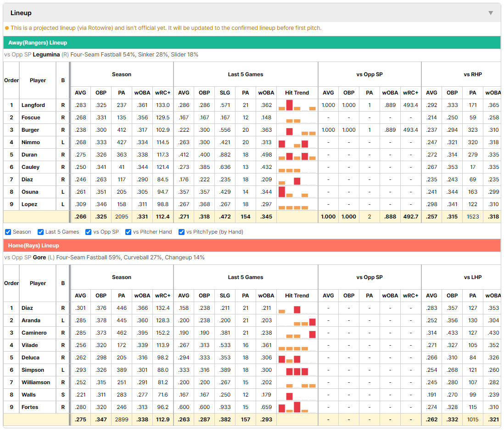Click Caminero's hit trend chart
The height and width of the screenshot is (431, 504).
tap(297, 333)
